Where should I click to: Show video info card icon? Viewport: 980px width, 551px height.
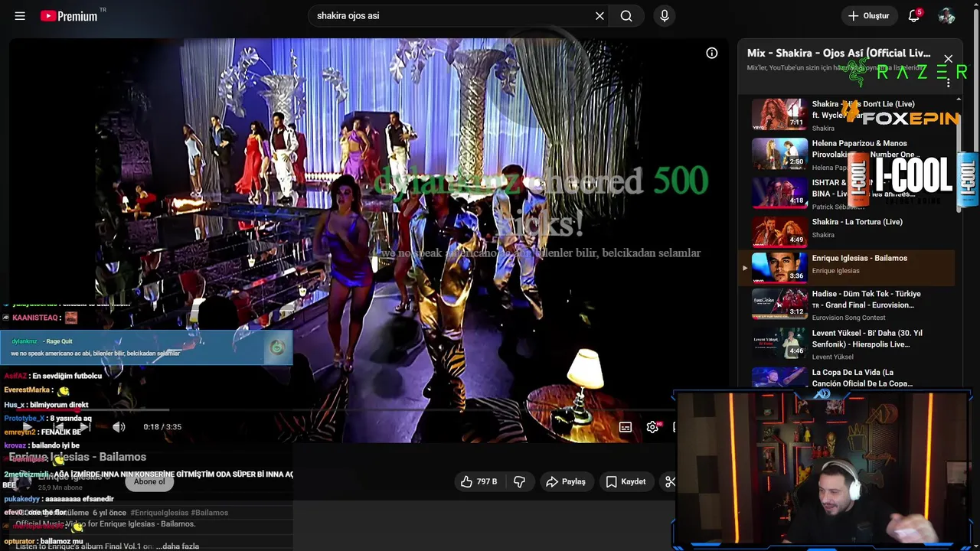(x=711, y=53)
